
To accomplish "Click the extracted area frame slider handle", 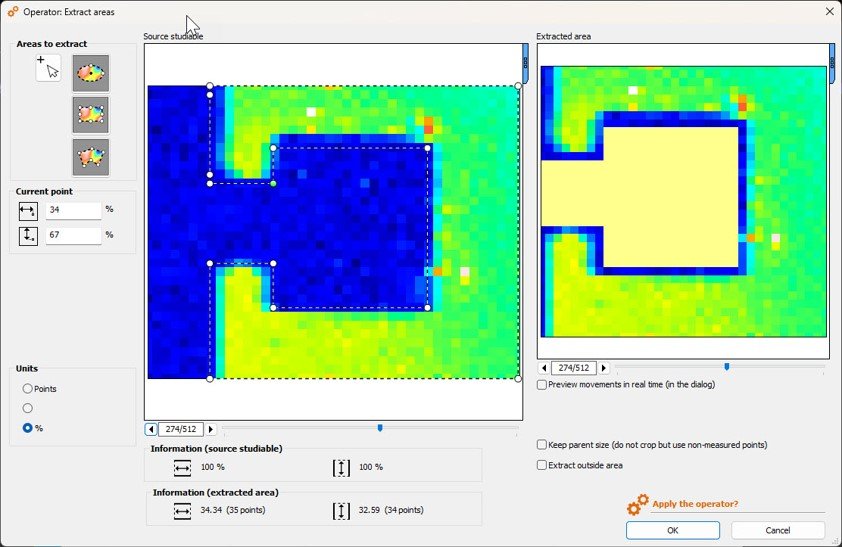I will (x=727, y=367).
